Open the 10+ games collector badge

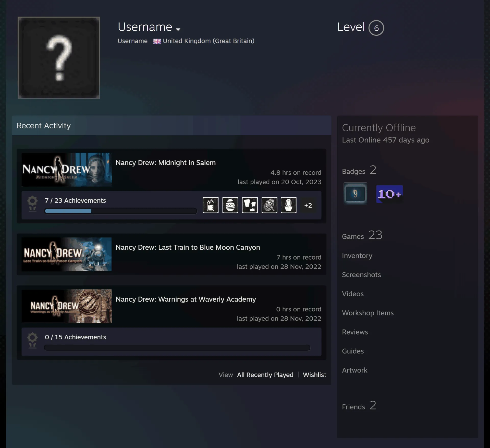click(x=389, y=194)
